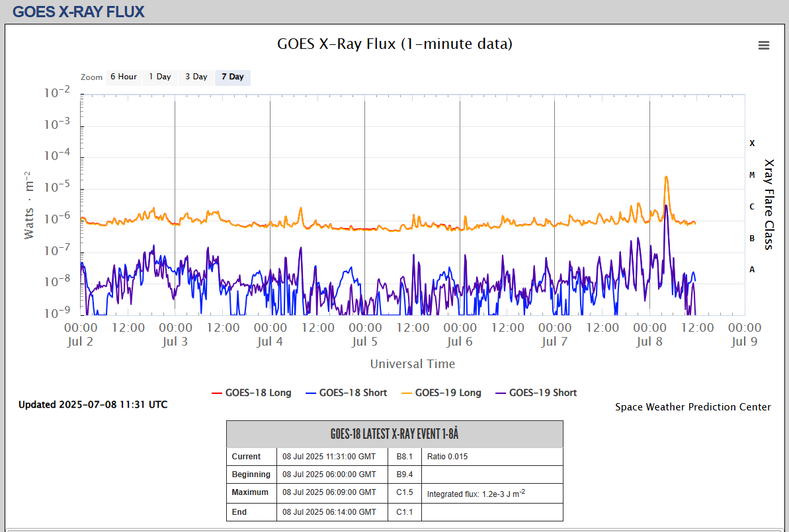789x532 pixels.
Task: Click the C1.1 class value cell
Action: coord(405,512)
